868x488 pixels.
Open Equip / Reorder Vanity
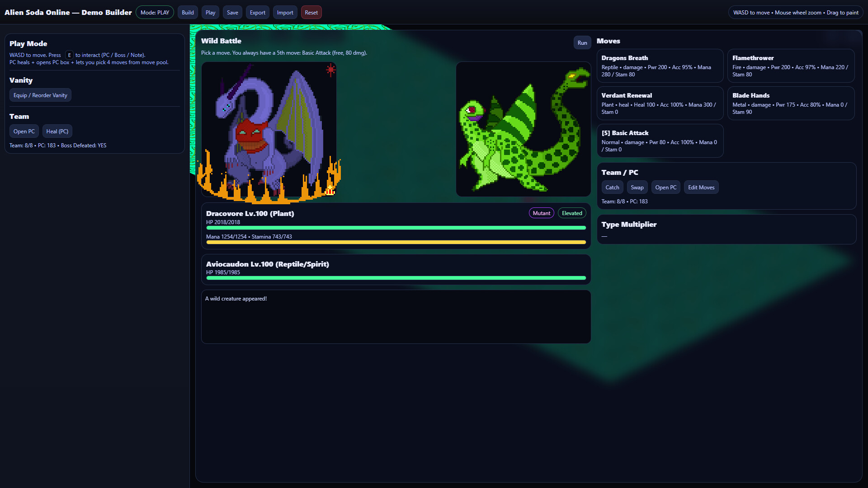click(x=40, y=95)
